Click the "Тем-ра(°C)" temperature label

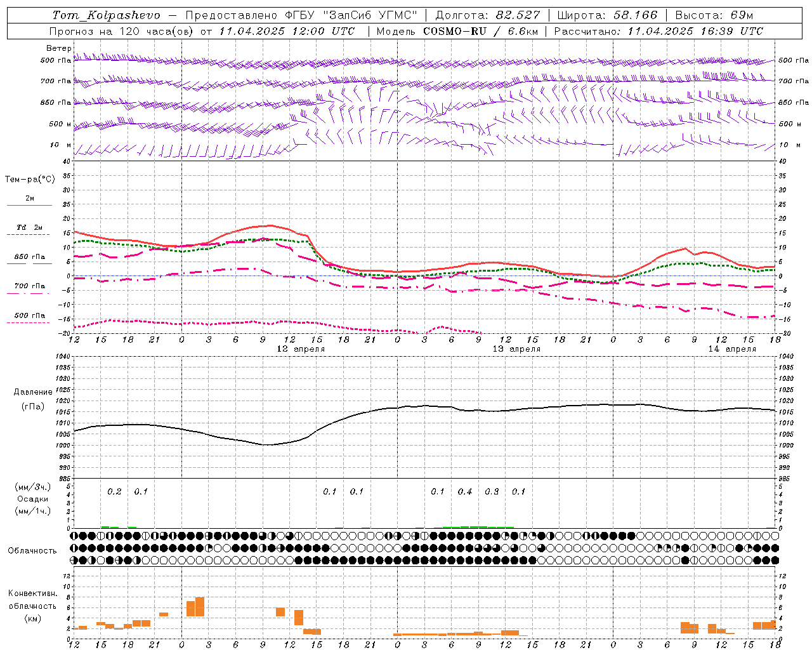point(30,180)
